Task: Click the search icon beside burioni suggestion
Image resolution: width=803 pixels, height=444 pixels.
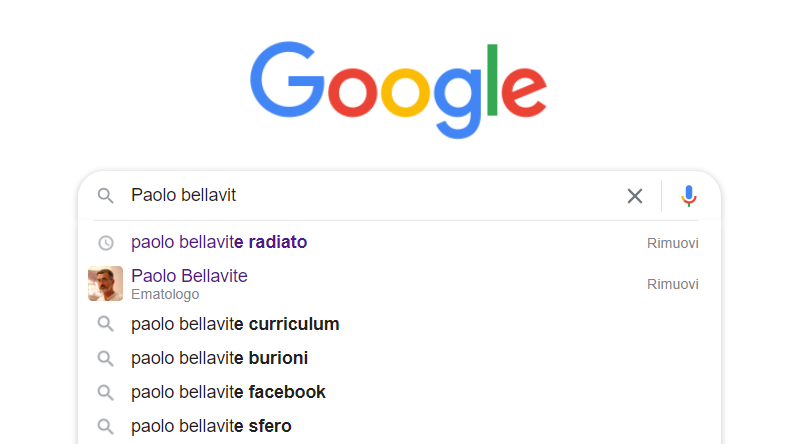Action: click(106, 358)
